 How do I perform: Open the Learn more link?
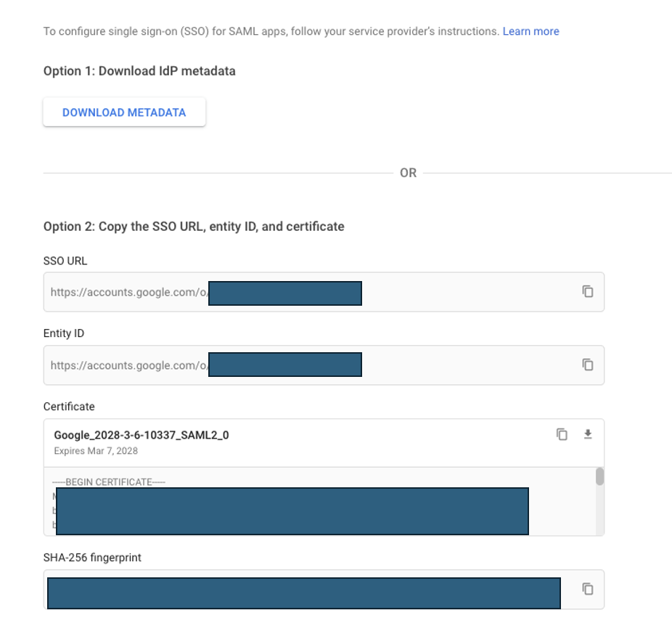(x=530, y=31)
